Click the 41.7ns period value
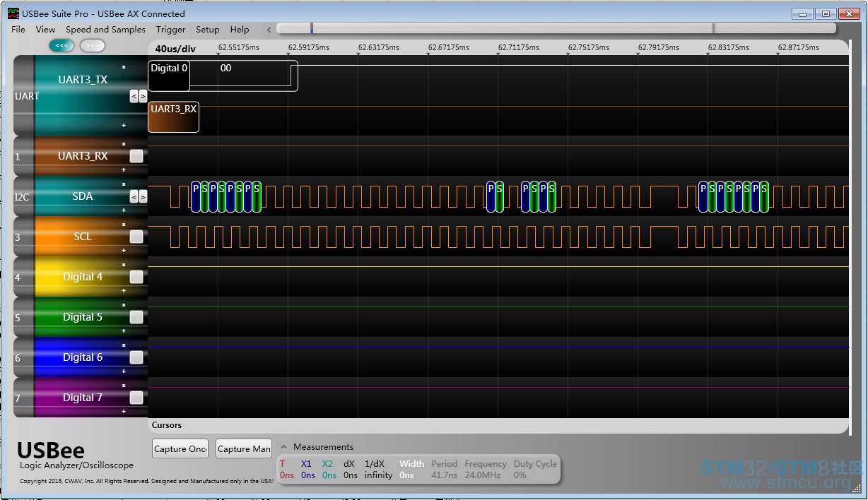Image resolution: width=868 pixels, height=500 pixels. pyautogui.click(x=444, y=475)
